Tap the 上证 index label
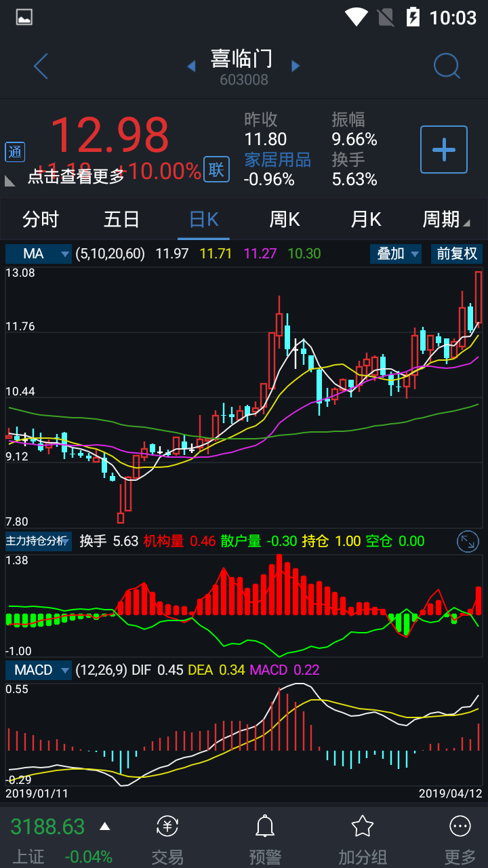Viewport: 488px width, 868px height. pos(28,857)
